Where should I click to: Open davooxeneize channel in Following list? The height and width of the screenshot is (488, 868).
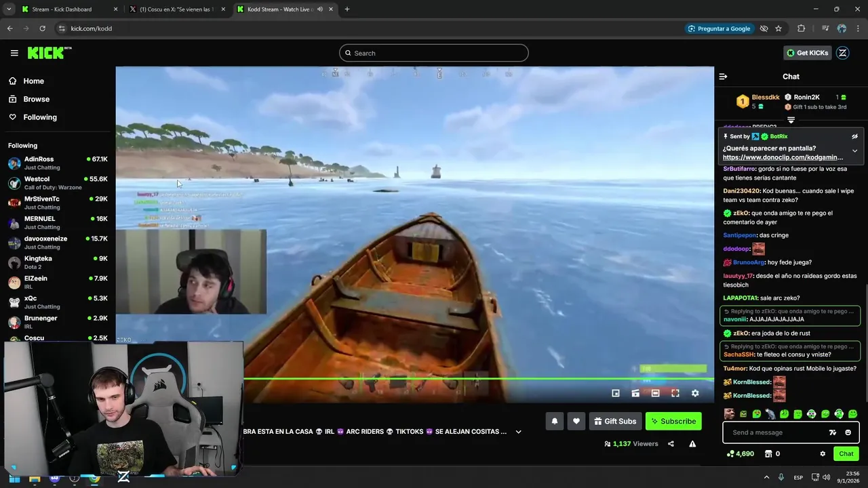pyautogui.click(x=58, y=243)
